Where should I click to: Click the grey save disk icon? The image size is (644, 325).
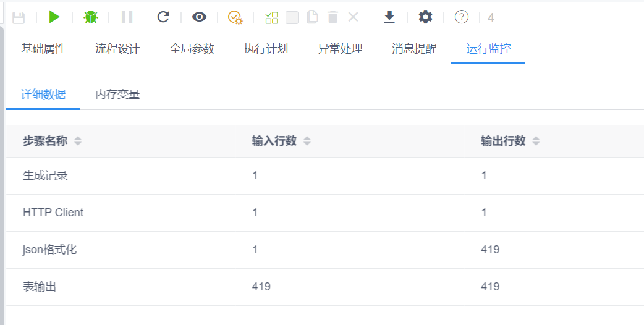click(x=19, y=17)
